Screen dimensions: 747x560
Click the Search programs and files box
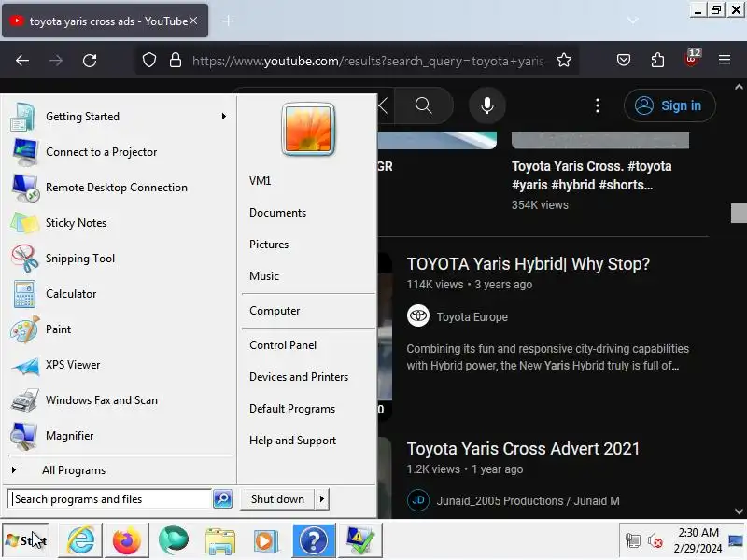(109, 499)
